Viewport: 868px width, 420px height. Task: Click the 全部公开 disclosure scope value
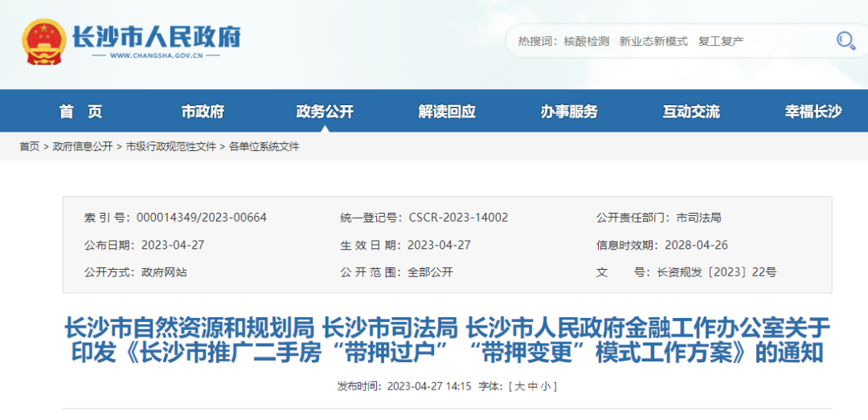point(430,272)
